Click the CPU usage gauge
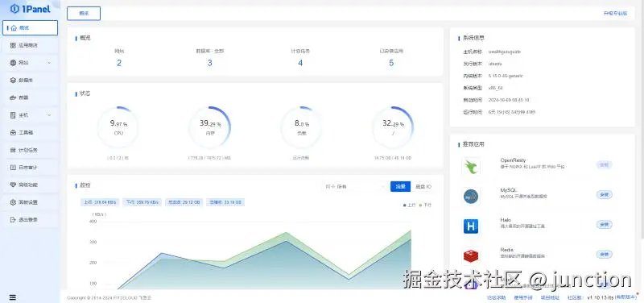Screen dimensions: 644x303 click(118, 127)
